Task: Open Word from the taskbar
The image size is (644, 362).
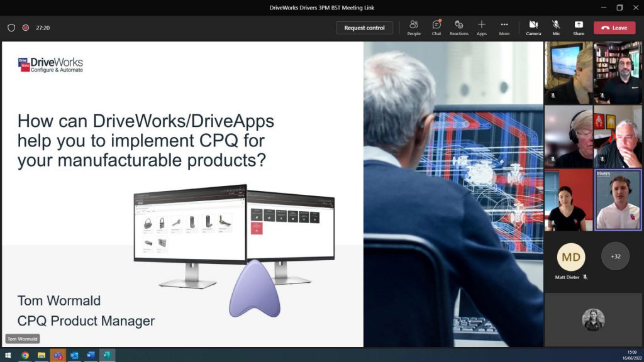Action: click(91, 355)
